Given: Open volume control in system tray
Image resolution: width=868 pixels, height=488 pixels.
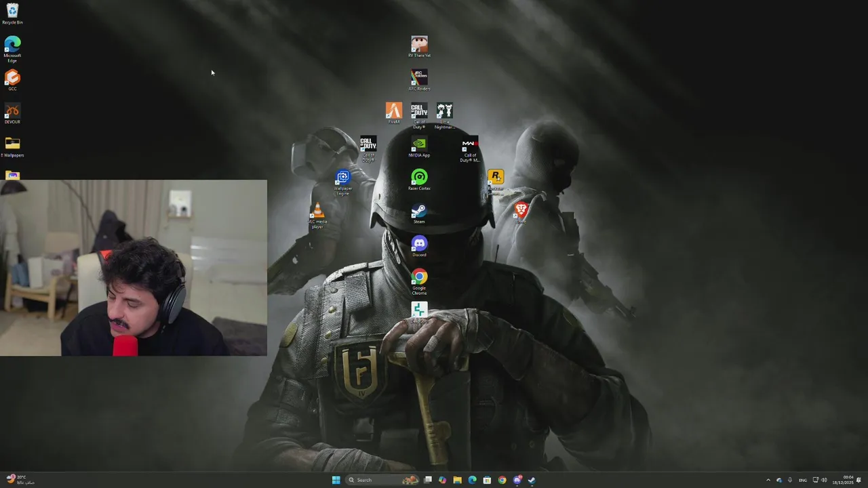Looking at the screenshot, I should point(824,480).
